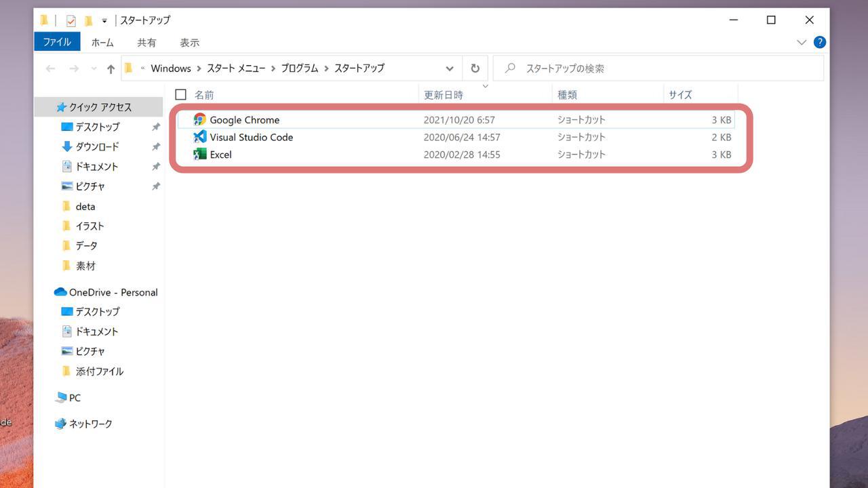Expand the chevron after プログラム in path

(x=327, y=68)
